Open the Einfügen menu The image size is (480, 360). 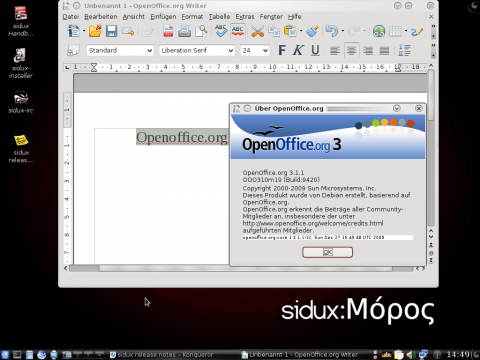tap(163, 17)
